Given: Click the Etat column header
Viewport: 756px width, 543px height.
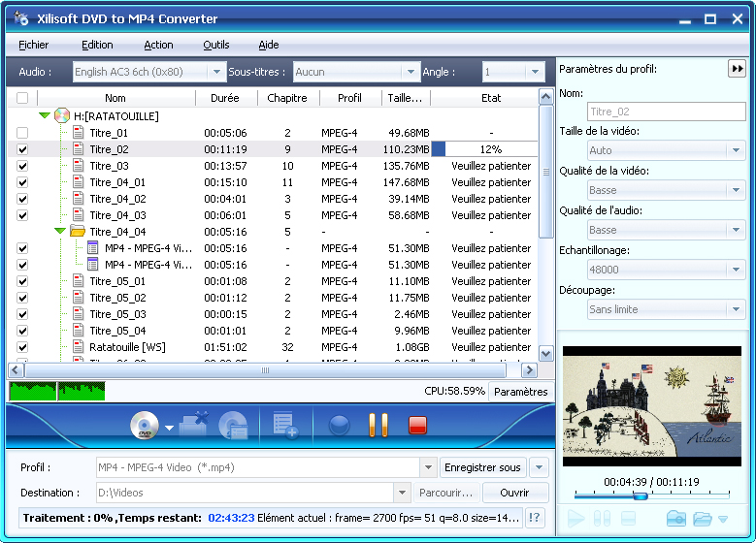Looking at the screenshot, I should [x=491, y=98].
